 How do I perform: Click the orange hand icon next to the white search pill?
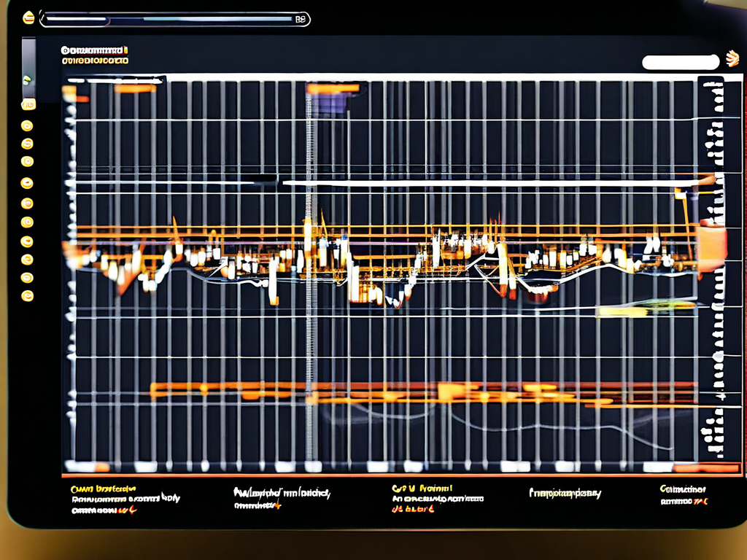732,60
